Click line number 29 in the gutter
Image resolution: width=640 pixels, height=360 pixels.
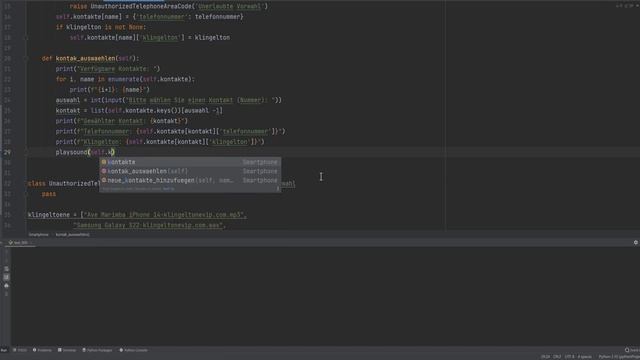coord(7,152)
